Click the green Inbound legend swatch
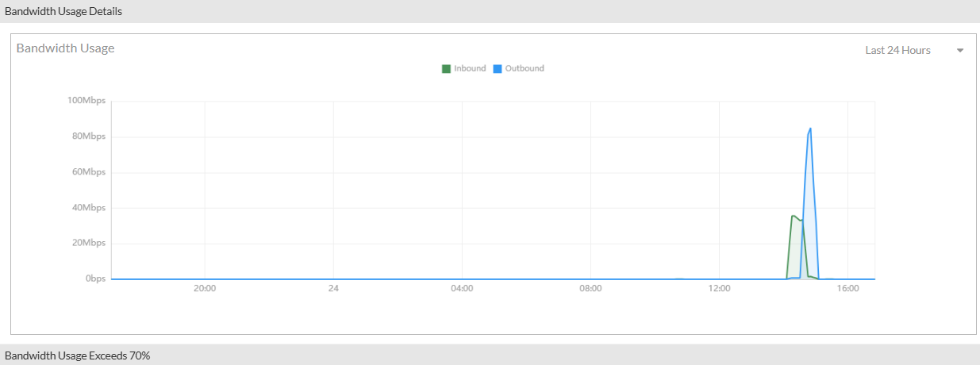980x365 pixels. 446,69
